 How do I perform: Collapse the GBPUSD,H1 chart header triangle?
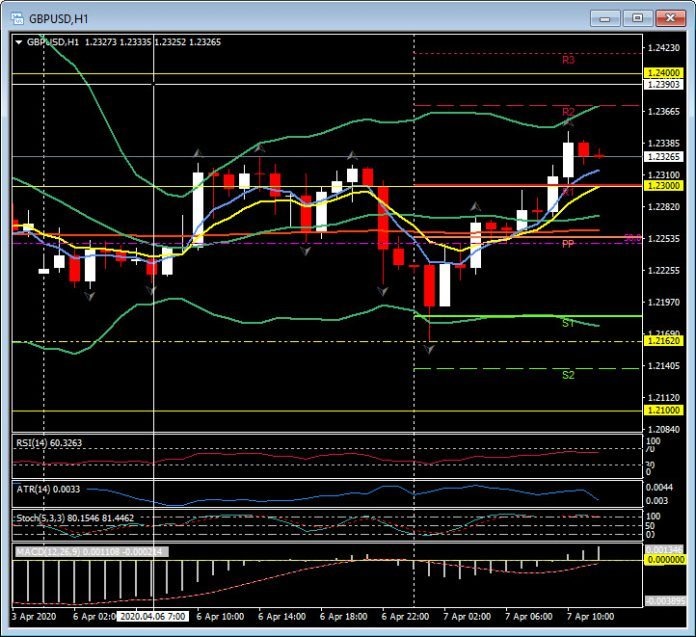click(x=19, y=43)
